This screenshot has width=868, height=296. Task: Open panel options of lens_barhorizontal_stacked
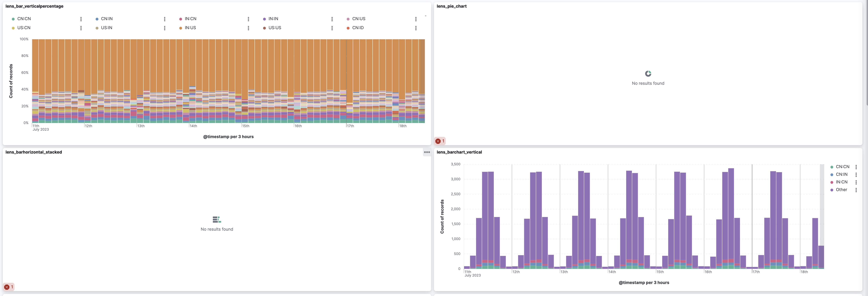point(427,152)
